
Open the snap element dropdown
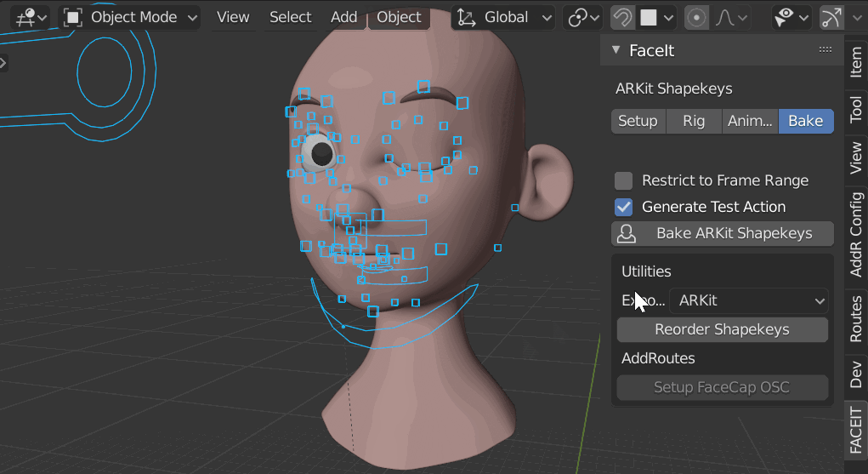click(657, 17)
